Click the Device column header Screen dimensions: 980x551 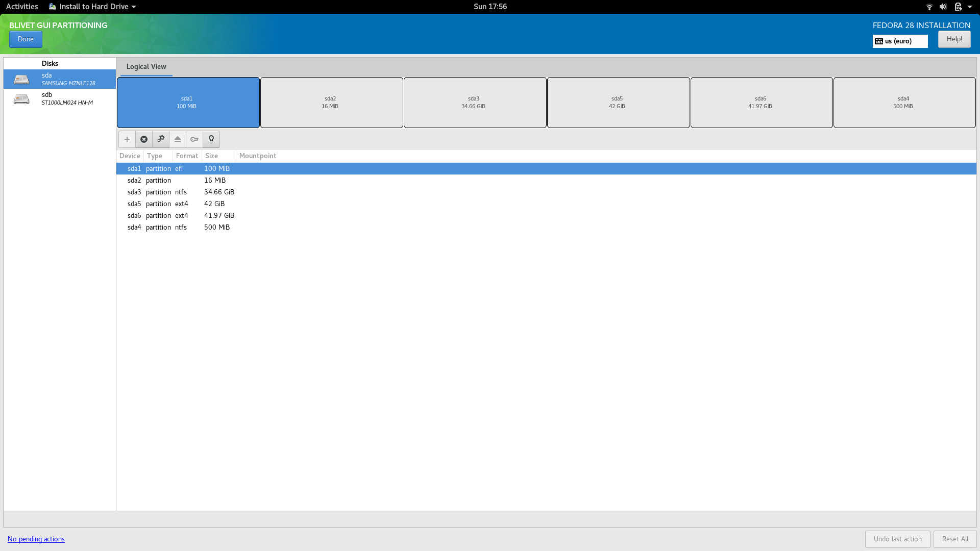coord(130,156)
